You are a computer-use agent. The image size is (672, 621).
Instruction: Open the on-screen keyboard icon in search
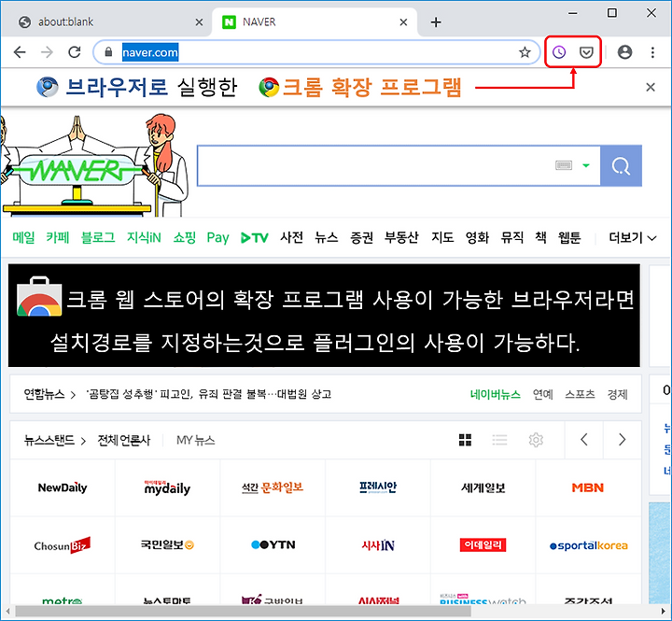[563, 165]
